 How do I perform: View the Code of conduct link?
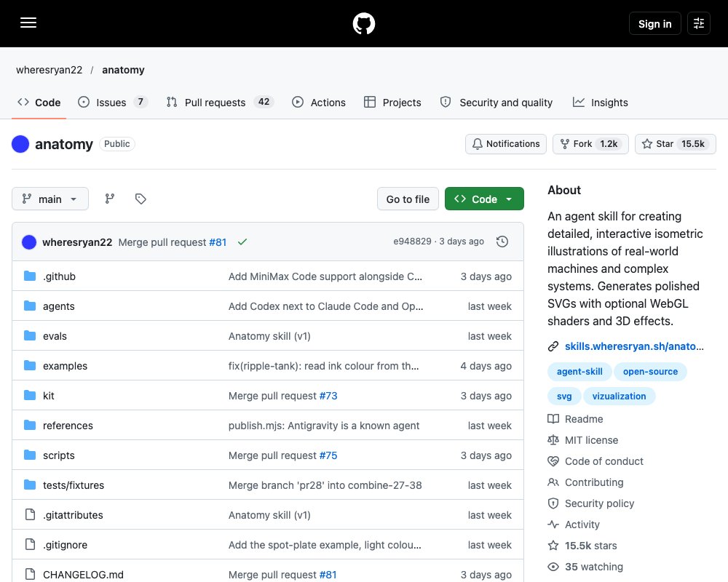(x=604, y=461)
